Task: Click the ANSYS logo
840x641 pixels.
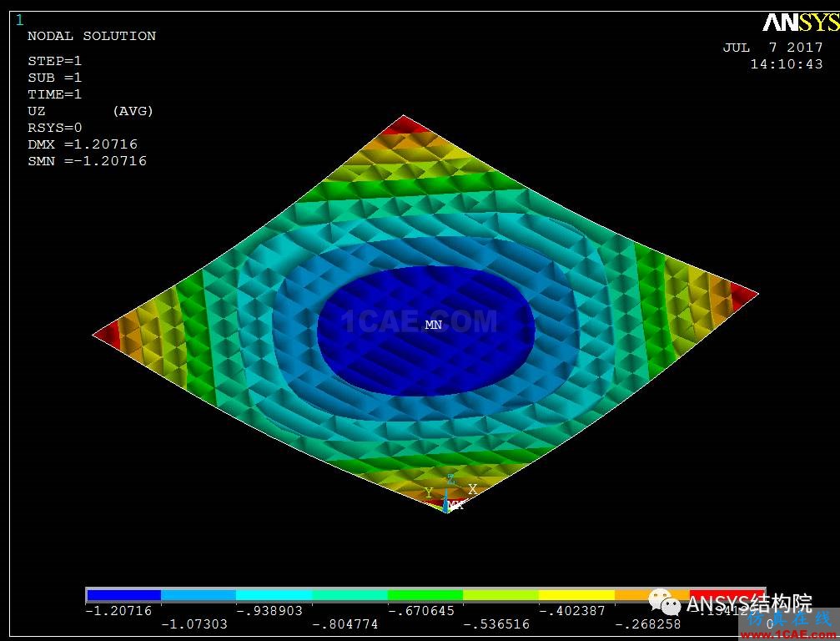Action: click(x=801, y=23)
